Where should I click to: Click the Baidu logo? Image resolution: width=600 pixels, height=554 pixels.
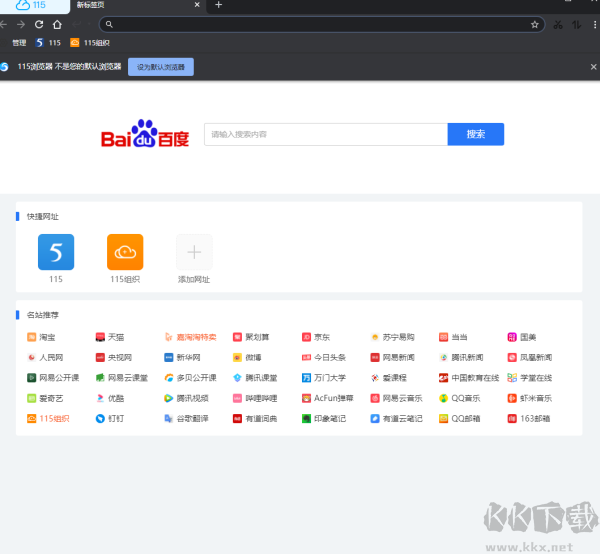[x=145, y=134]
